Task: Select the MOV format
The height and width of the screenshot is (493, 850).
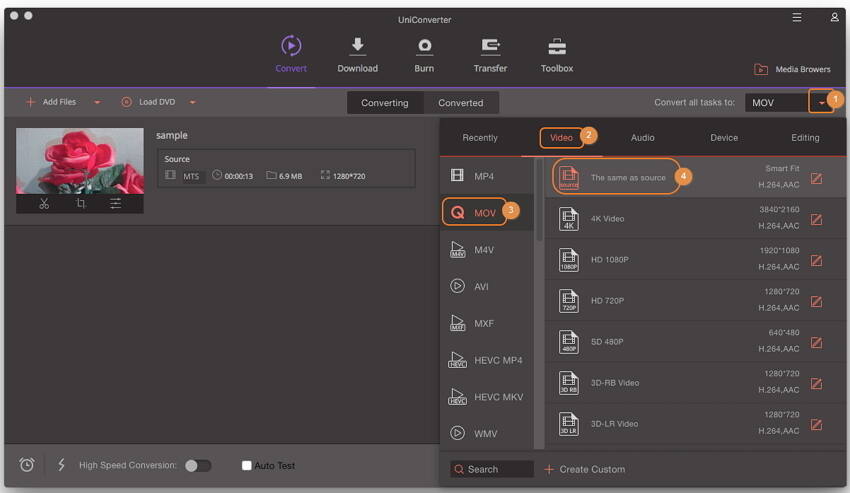Action: pyautogui.click(x=487, y=213)
